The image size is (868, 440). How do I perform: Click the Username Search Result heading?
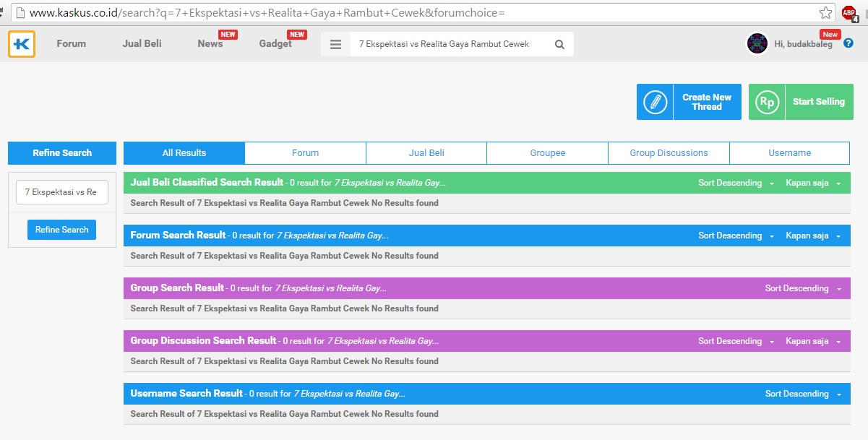186,394
